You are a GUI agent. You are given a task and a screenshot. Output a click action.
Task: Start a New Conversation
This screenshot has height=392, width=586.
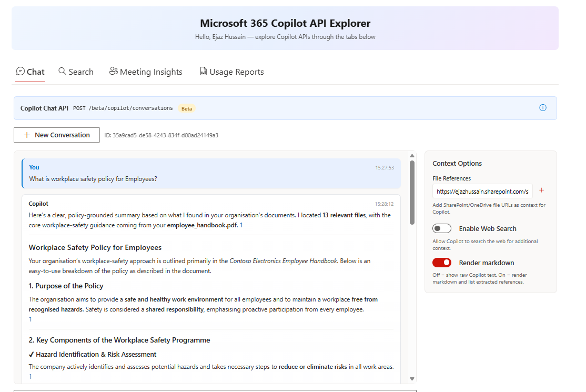(56, 135)
